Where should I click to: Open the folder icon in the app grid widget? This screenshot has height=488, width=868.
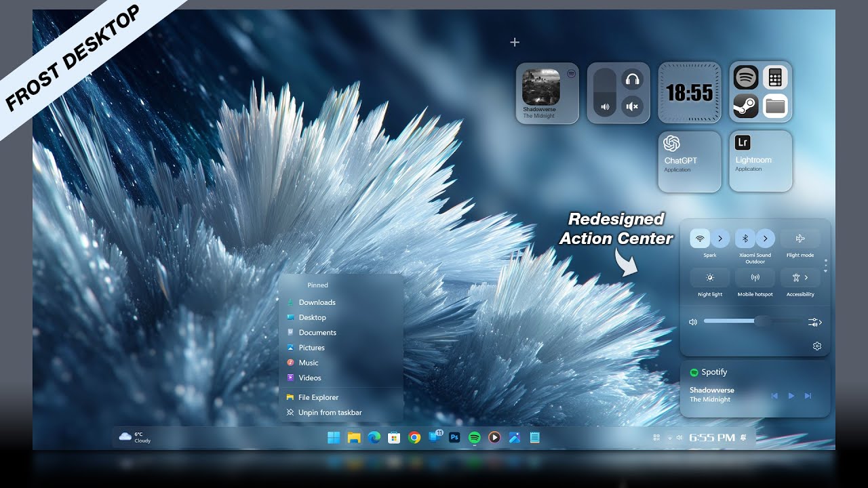pos(775,106)
